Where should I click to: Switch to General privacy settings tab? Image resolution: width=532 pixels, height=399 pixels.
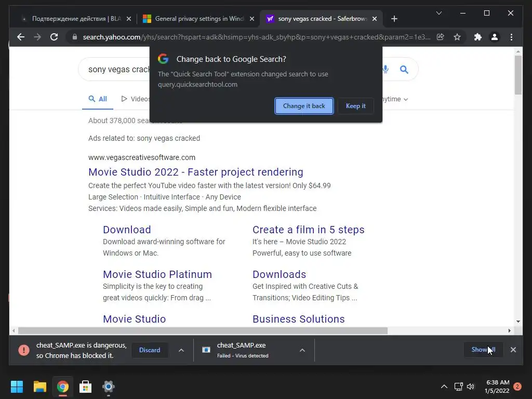pyautogui.click(x=199, y=19)
